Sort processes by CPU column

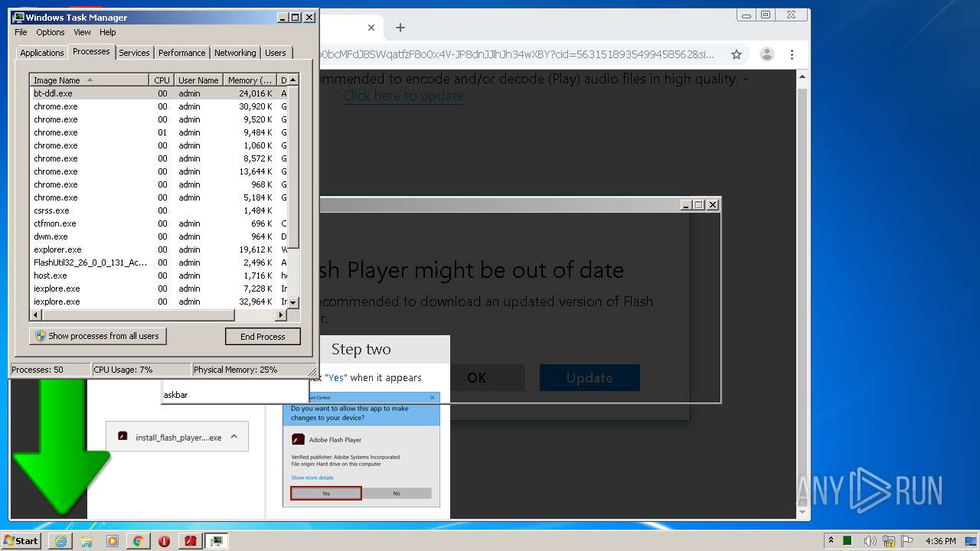tap(162, 80)
